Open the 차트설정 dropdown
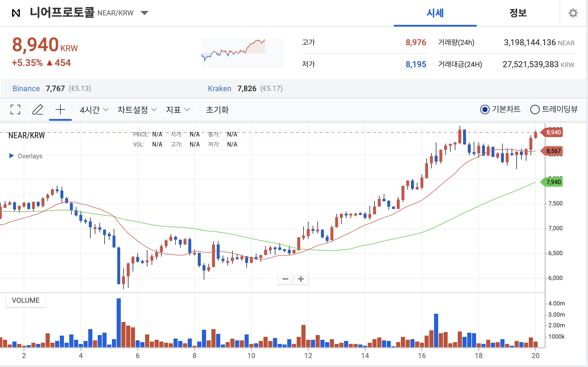This screenshot has height=367, width=588. pos(137,110)
